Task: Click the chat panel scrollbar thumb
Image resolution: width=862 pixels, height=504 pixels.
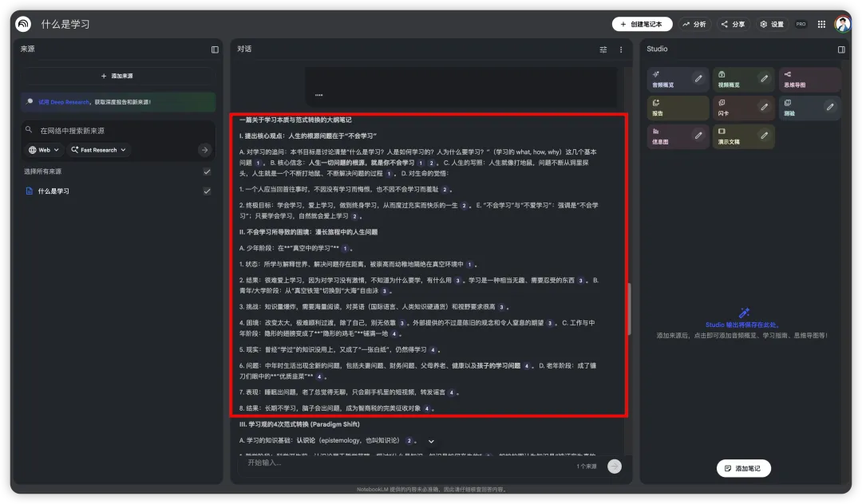Action: click(629, 309)
